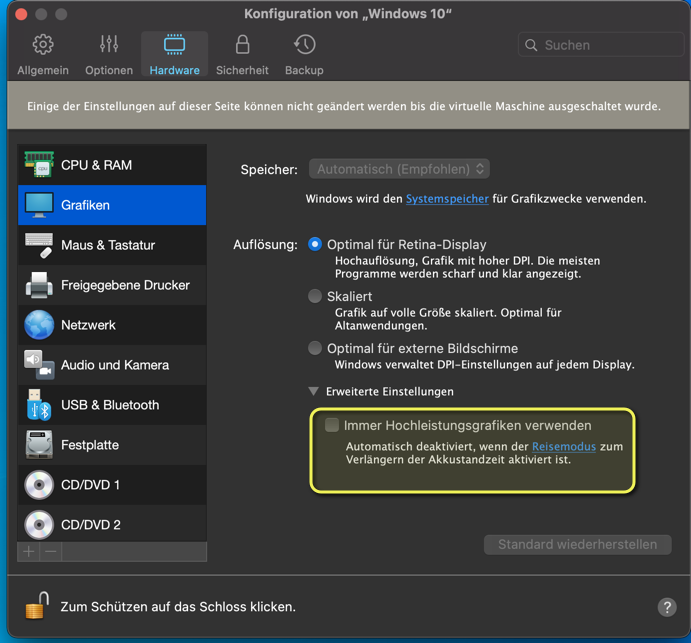Select Optimal für externe Bildschirme option
Screen dimensions: 691x643
[315, 348]
